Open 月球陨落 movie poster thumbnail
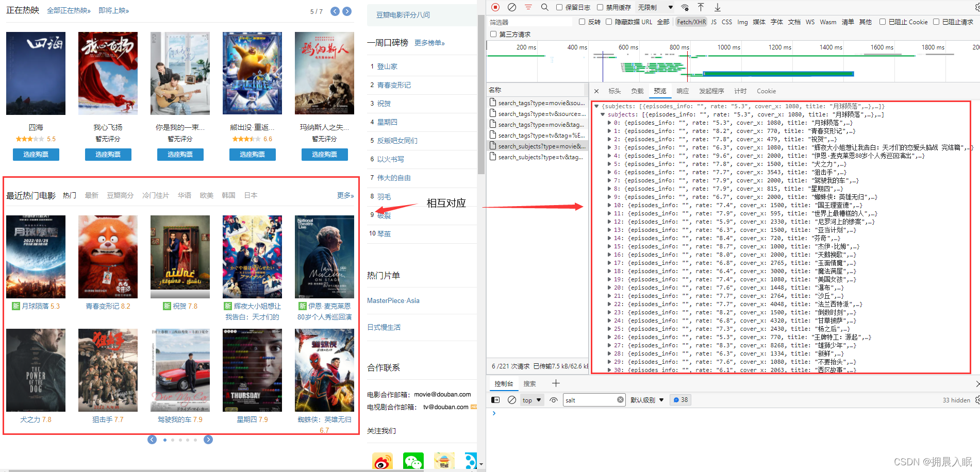Image resolution: width=980 pixels, height=472 pixels. [36, 257]
